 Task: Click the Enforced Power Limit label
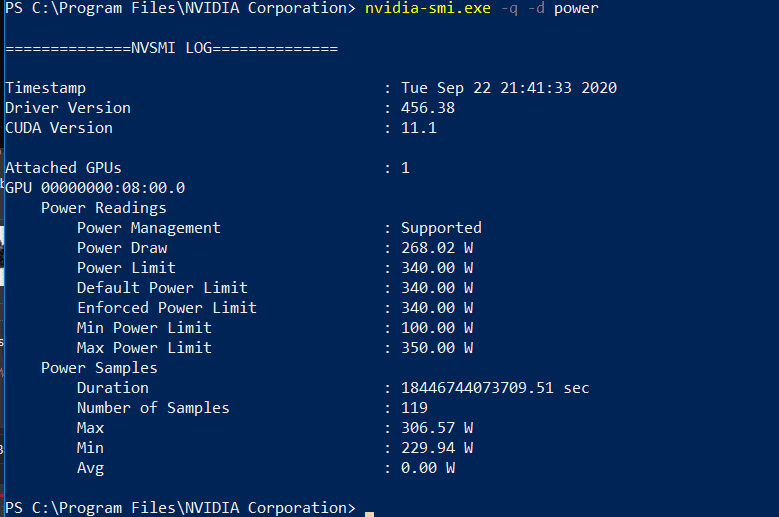[167, 308]
